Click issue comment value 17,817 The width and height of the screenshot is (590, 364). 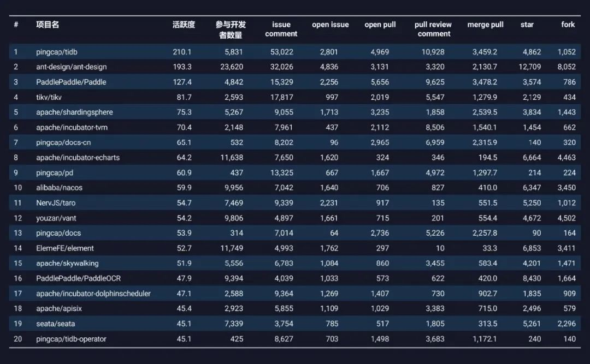point(282,97)
